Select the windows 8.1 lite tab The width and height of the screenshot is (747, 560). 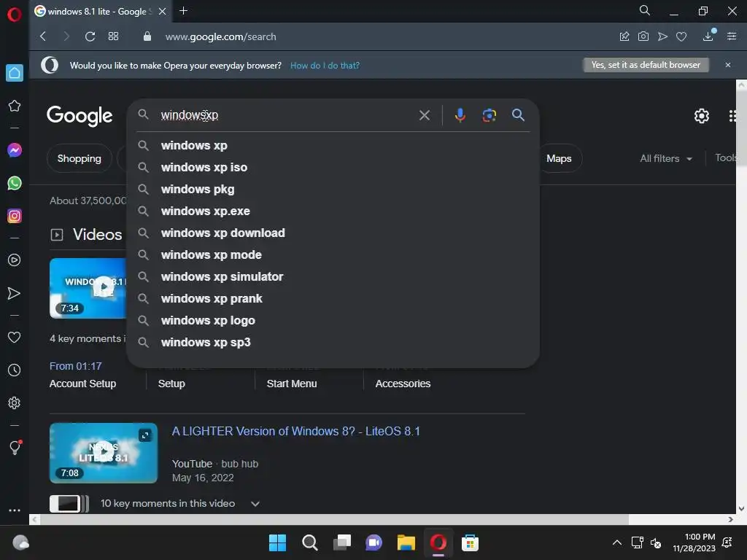coord(101,12)
